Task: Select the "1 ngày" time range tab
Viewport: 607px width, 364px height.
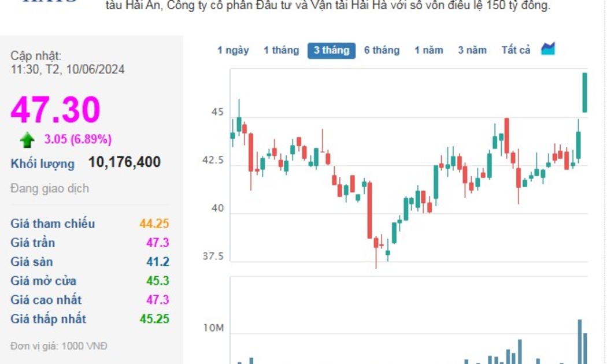Action: (233, 50)
